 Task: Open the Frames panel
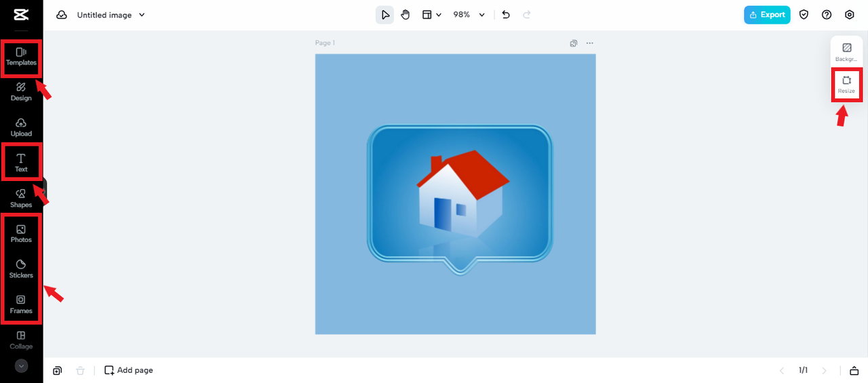21,304
